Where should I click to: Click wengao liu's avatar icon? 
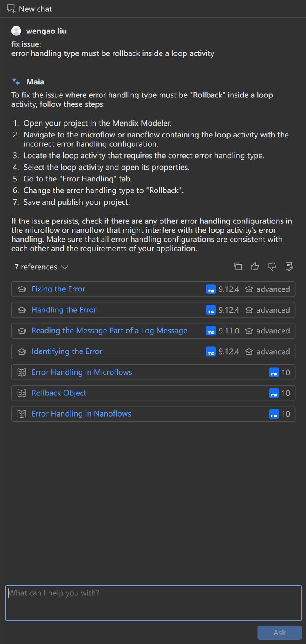click(16, 31)
